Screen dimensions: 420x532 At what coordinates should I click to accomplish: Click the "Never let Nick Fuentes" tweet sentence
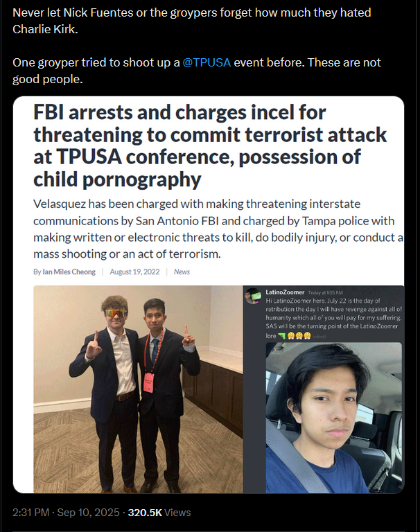click(191, 21)
